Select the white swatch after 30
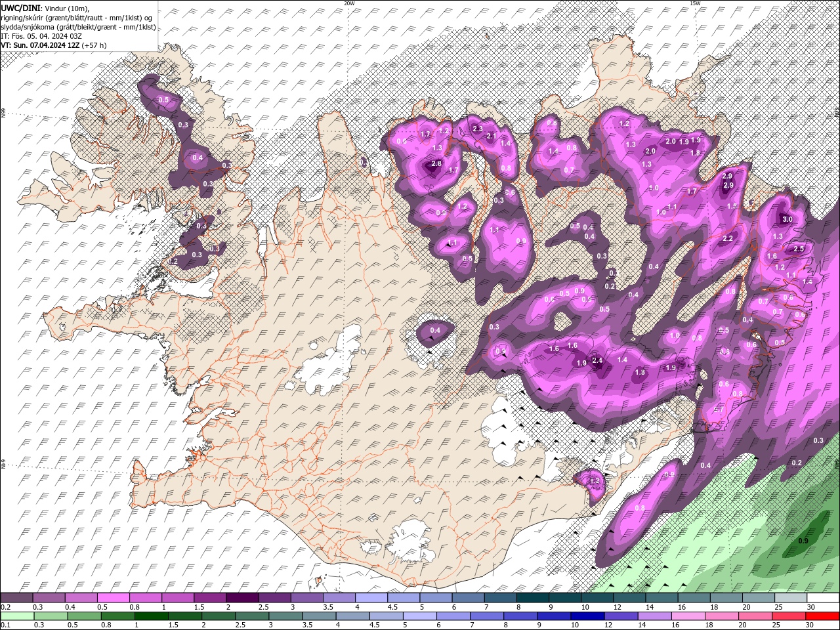Viewport: 840px width, 630px height. [823, 598]
